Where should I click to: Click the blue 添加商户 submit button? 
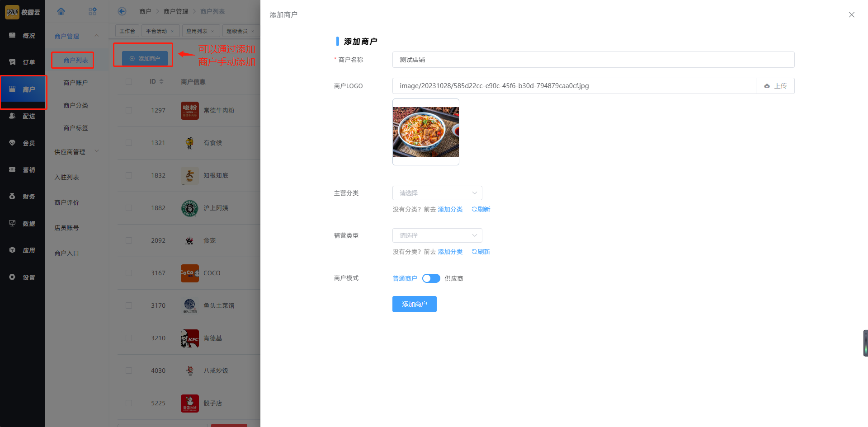414,304
